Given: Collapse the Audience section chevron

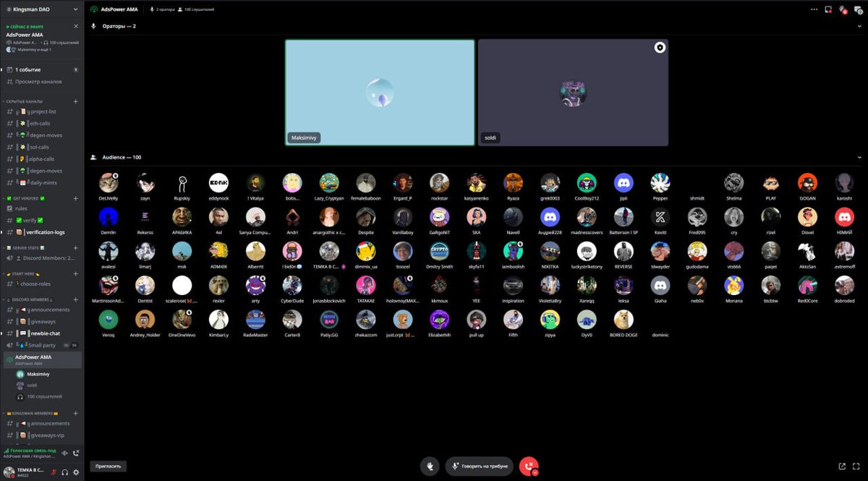Looking at the screenshot, I should (859, 157).
